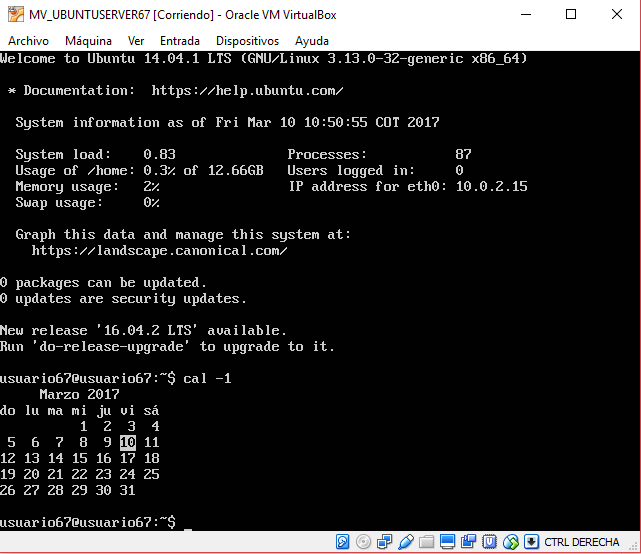
Task: Click the 'Swap usage:' label
Action: (x=59, y=202)
